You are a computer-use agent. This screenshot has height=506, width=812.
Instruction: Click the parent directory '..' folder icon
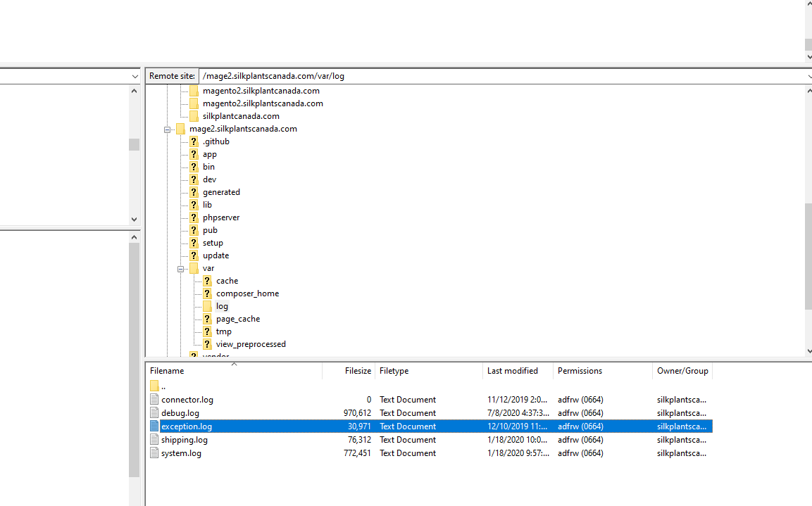coord(154,386)
